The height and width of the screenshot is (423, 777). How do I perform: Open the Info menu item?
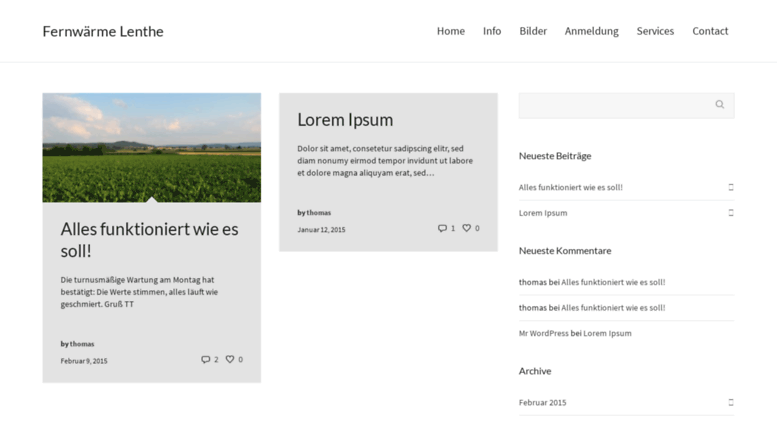tap(492, 31)
